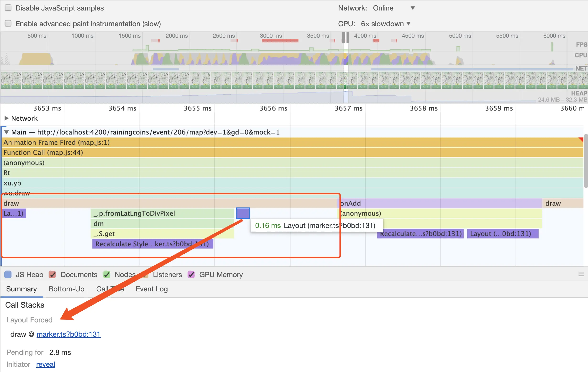The height and width of the screenshot is (372, 588).
Task: Open the Event Log tab
Action: (x=151, y=289)
